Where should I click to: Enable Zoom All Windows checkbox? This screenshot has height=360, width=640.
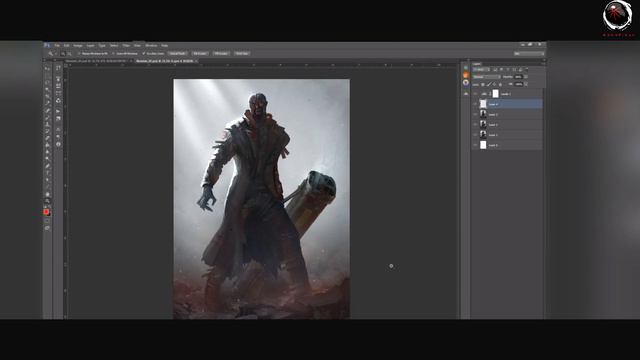coord(113,53)
